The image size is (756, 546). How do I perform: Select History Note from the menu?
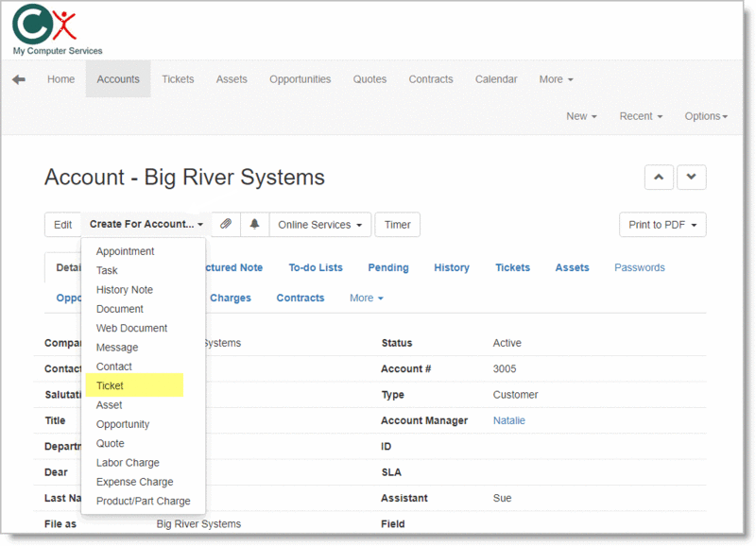[125, 289]
